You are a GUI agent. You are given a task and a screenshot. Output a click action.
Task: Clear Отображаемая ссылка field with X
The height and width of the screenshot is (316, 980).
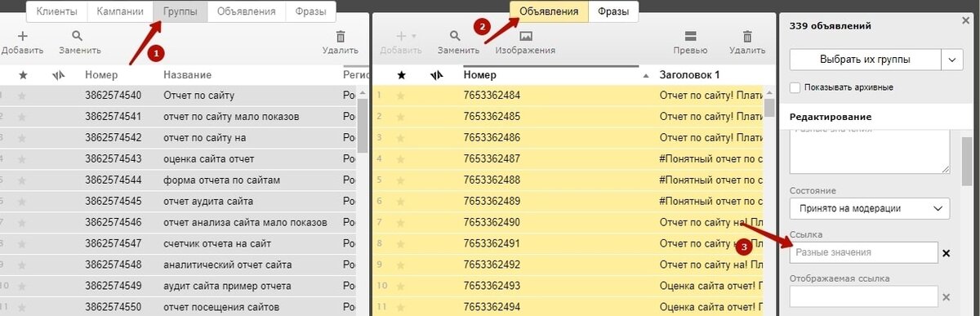click(x=947, y=297)
